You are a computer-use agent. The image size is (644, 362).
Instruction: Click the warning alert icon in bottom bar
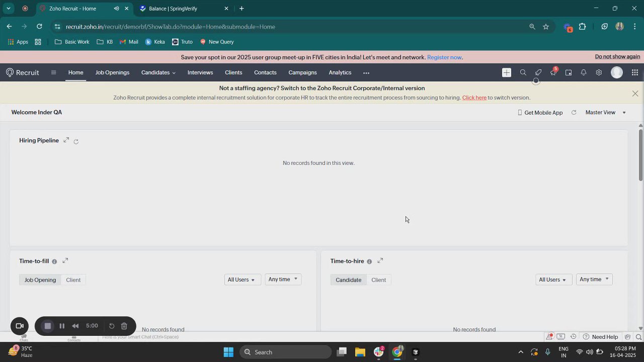click(550, 337)
